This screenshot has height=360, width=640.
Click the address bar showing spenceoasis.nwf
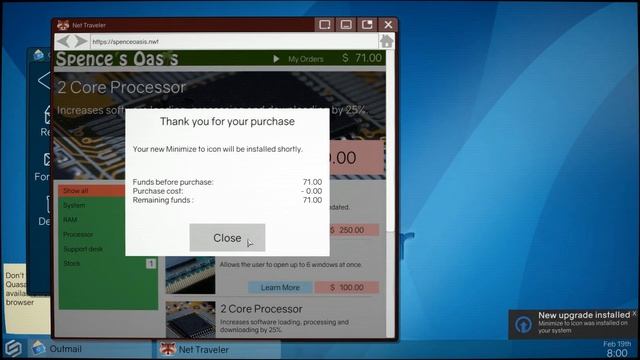(234, 41)
